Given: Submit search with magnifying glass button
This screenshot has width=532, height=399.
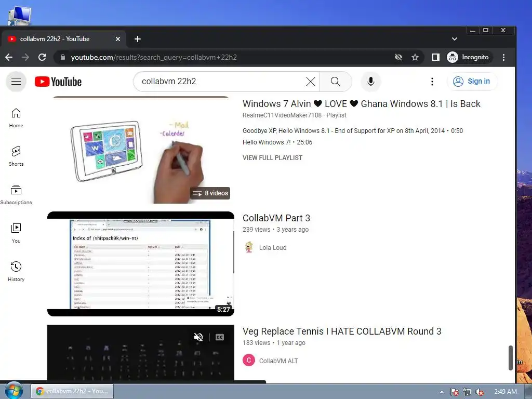Looking at the screenshot, I should [x=335, y=82].
